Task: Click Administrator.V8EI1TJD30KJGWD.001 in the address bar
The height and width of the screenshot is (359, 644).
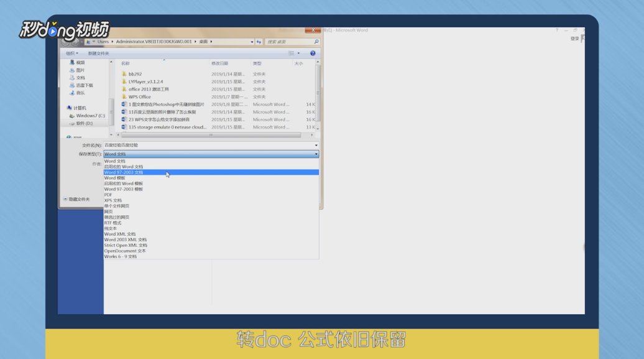Action: 154,42
